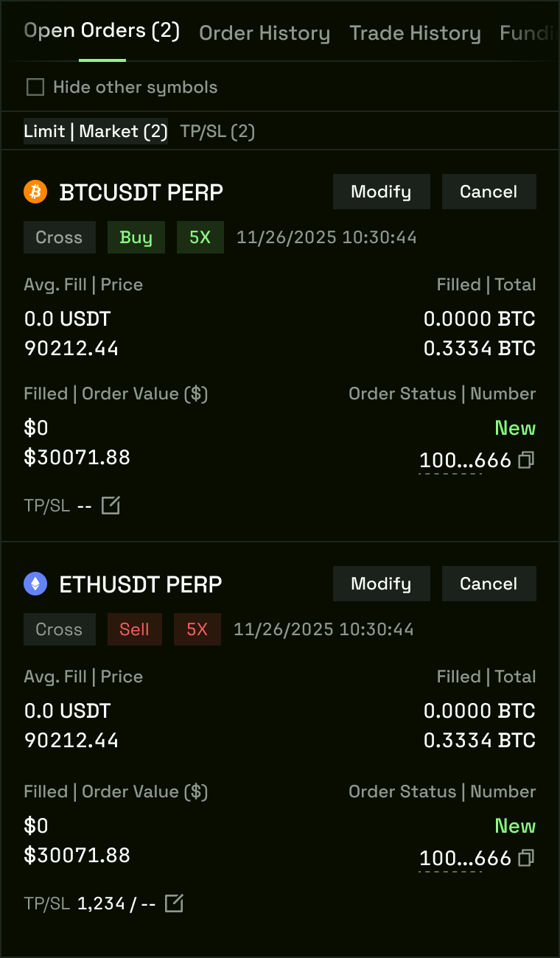This screenshot has height=958, width=560.
Task: Open the Trade History tab
Action: (x=415, y=33)
